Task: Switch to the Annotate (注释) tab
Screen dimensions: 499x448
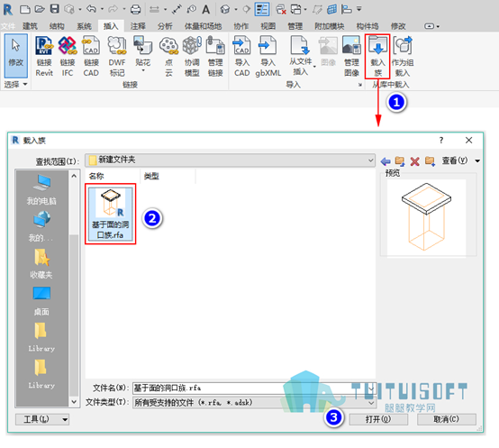Action: point(138,26)
